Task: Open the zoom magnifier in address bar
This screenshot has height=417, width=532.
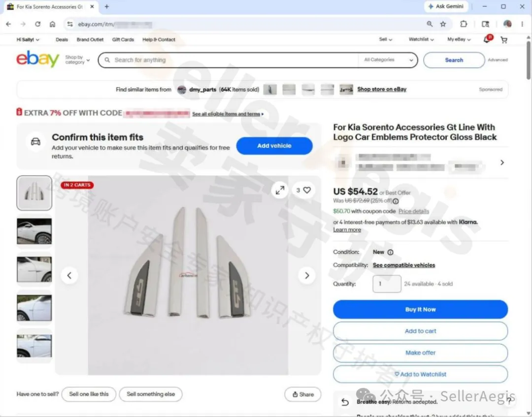Action: 430,24
